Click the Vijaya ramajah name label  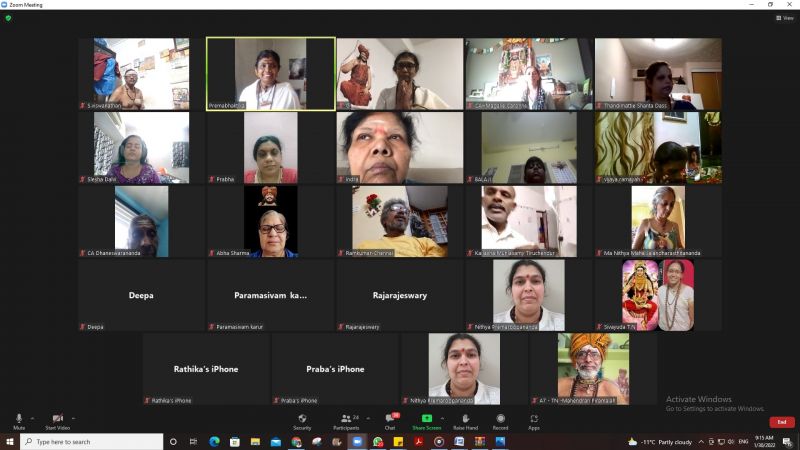(x=622, y=180)
